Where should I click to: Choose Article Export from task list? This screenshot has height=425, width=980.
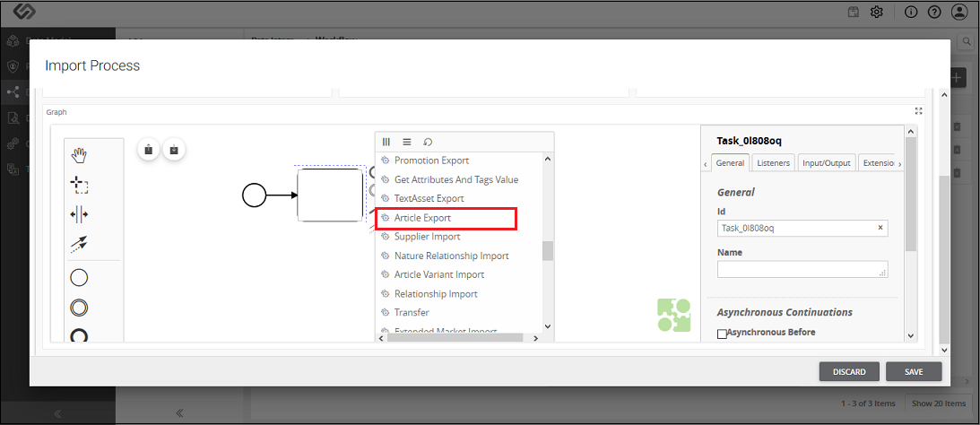point(422,218)
